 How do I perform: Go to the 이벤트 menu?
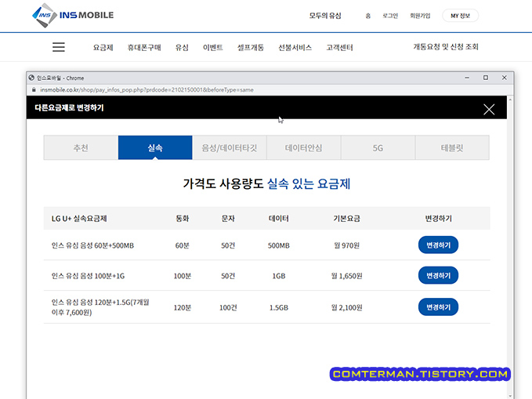[213, 48]
